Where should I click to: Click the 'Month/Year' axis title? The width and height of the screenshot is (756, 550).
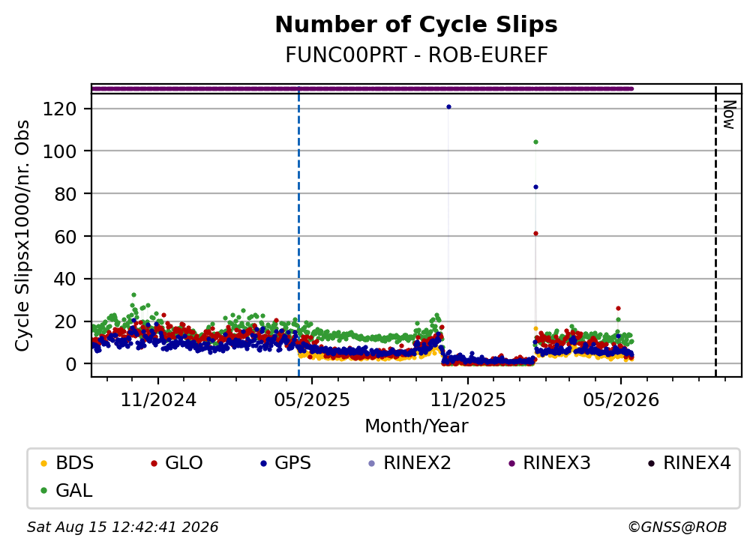tap(416, 426)
